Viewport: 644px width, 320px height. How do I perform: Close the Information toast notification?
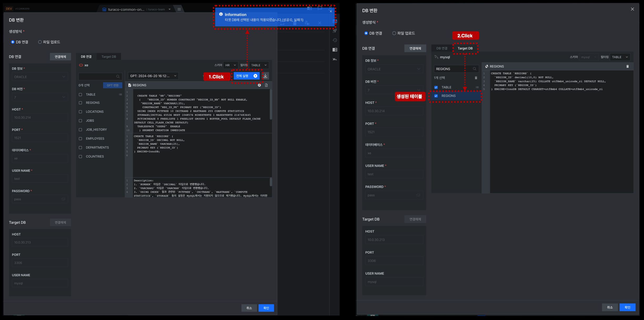(x=331, y=11)
